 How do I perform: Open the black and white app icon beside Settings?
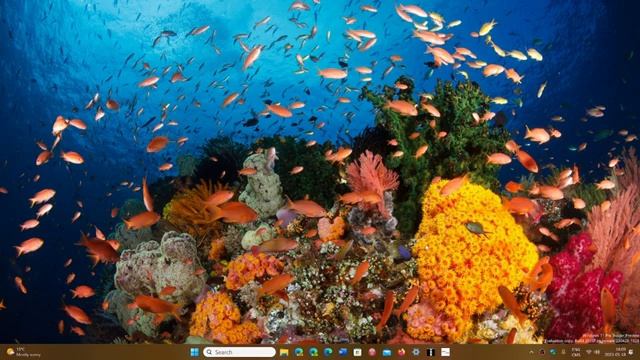tap(431, 352)
